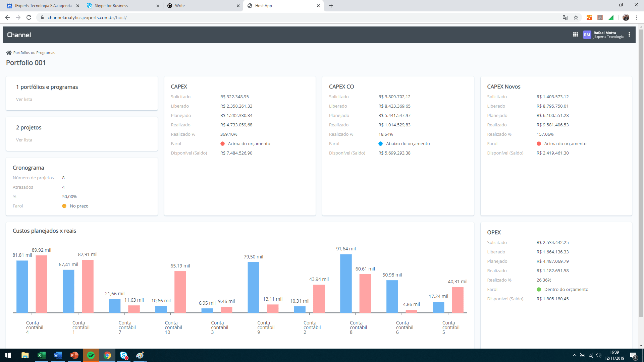
Task: Click Ver lista under portfólios e programas
Action: [24, 99]
